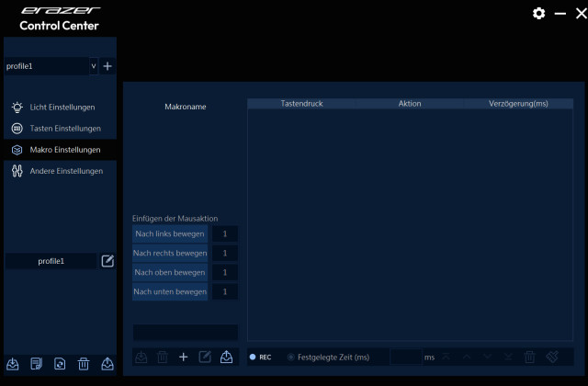
Task: Edit the profile1 name with pencil icon
Action: tap(107, 261)
